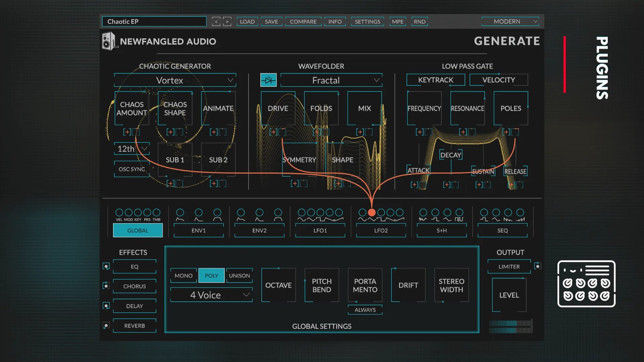
Task: Toggle the Limiter enable switch
Action: (537, 266)
